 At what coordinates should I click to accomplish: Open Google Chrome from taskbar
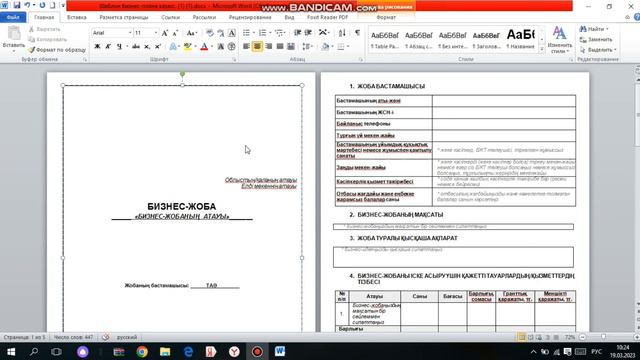142,351
